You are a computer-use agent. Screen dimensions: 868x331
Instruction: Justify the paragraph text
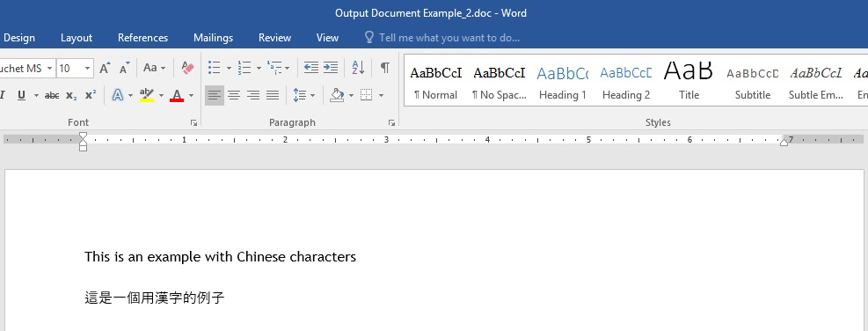tap(273, 95)
